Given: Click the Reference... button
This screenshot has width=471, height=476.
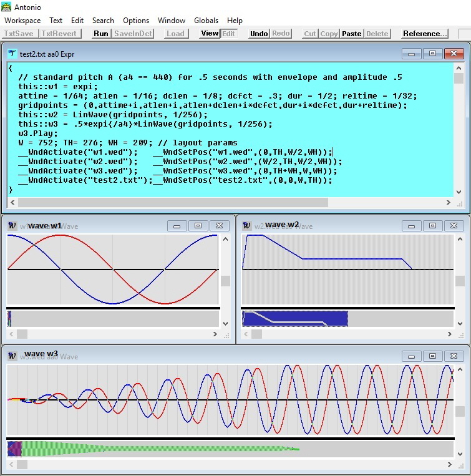Looking at the screenshot, I should click(425, 34).
